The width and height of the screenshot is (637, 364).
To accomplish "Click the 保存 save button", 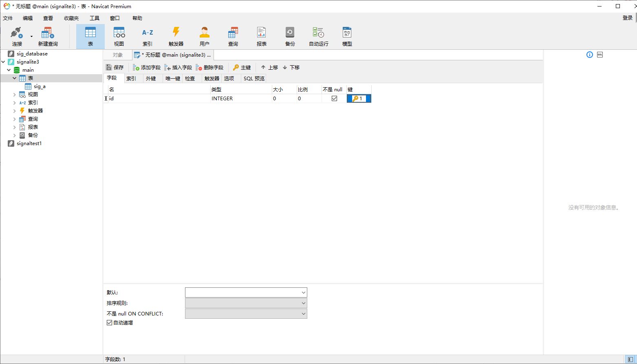I will click(115, 67).
